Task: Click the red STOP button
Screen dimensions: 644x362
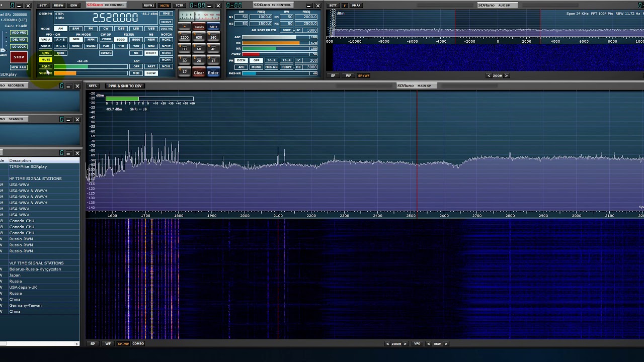Action: click(x=19, y=57)
